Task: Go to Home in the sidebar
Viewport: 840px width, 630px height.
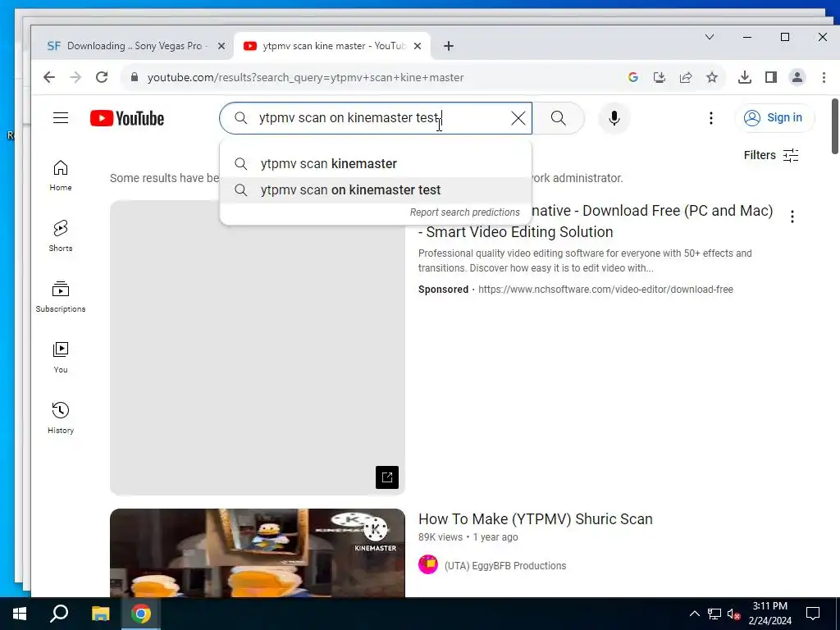Action: tap(61, 176)
